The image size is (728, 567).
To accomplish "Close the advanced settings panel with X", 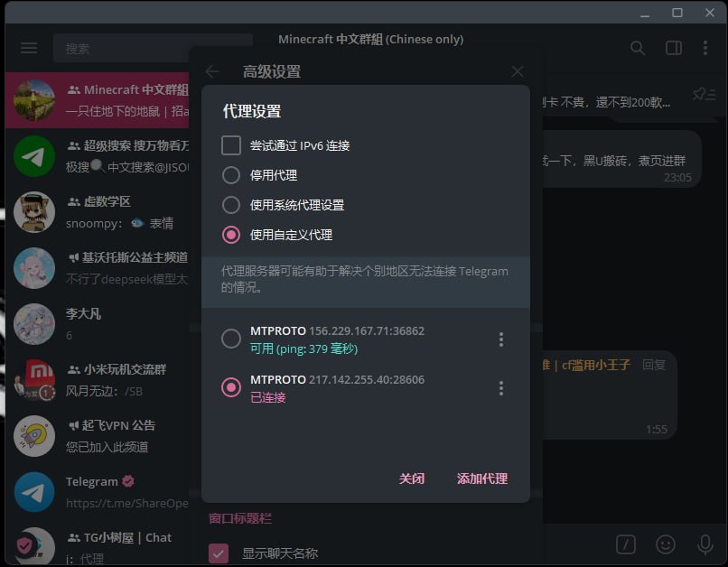I will (518, 71).
